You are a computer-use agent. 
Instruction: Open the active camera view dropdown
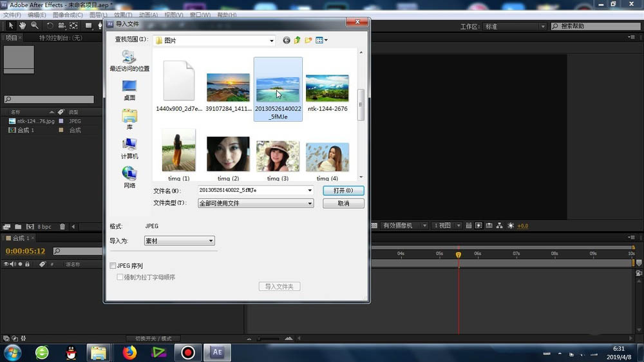[x=404, y=225]
